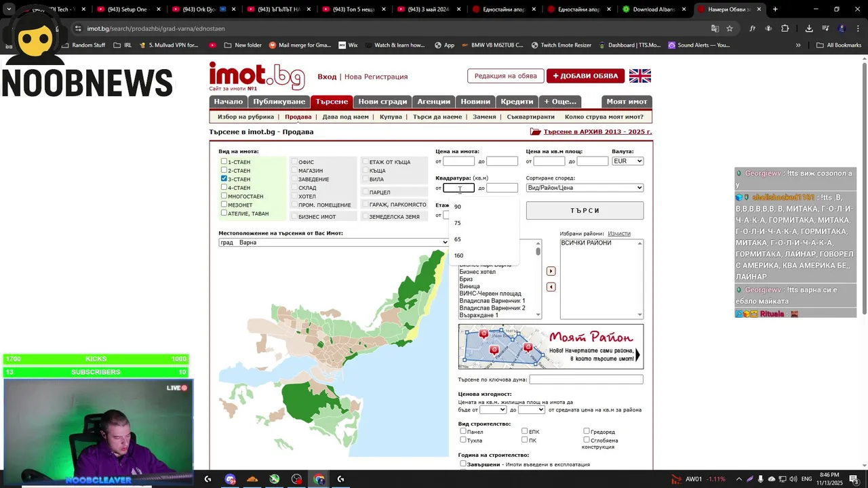
Task: Check the АТЕЛИЕ, ТАВАН checkbox
Action: click(224, 213)
